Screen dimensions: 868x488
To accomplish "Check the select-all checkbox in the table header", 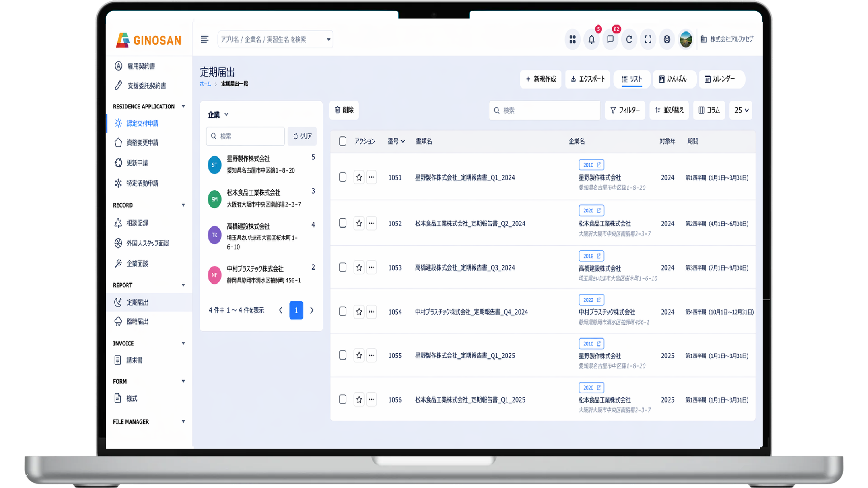I will pos(342,141).
